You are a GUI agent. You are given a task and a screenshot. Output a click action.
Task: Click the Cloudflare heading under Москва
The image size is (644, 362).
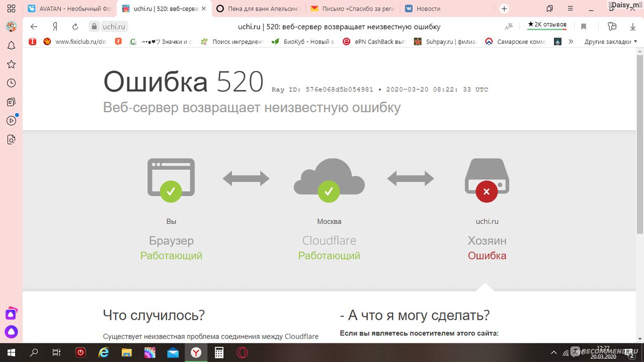click(x=329, y=241)
